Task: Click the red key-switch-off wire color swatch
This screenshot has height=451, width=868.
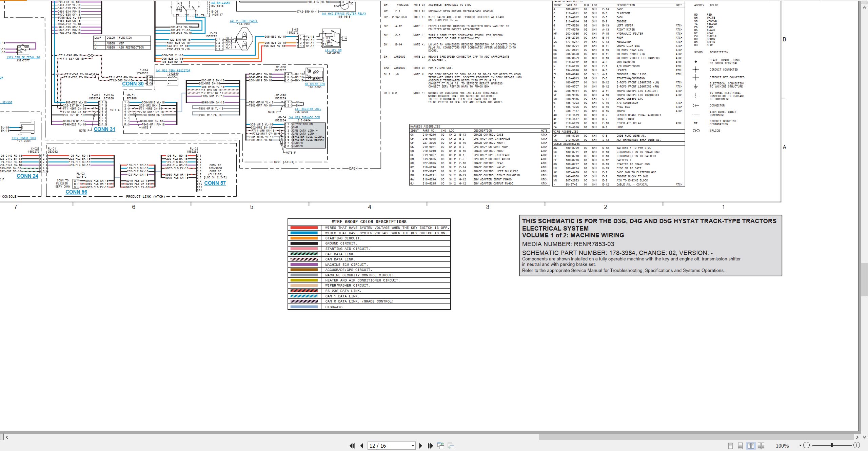Action: click(304, 228)
